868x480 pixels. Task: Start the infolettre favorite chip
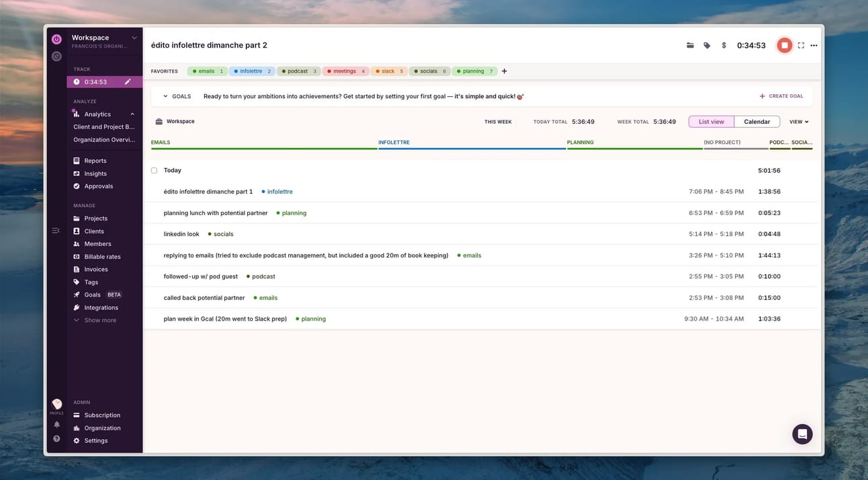[x=252, y=71]
